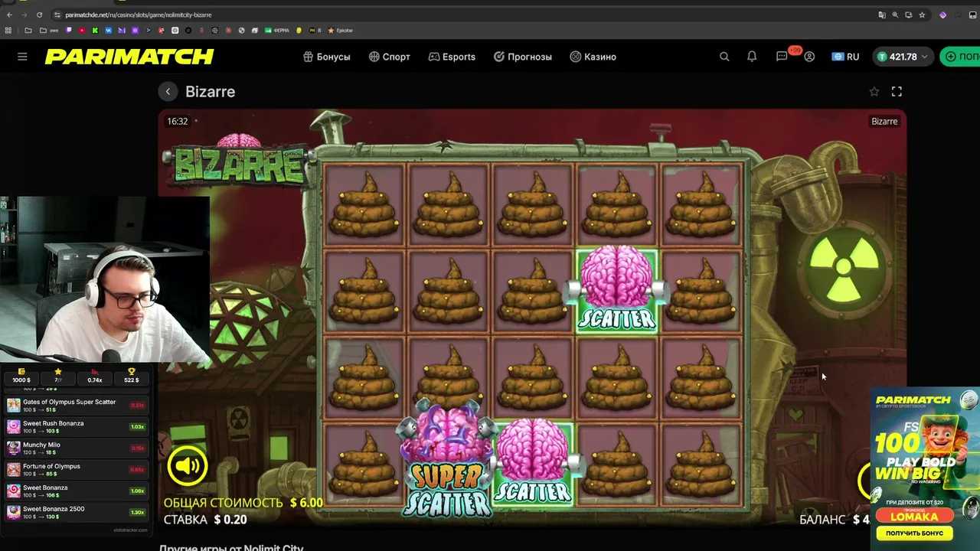Open the user profile icon
The image size is (980, 551).
809,57
